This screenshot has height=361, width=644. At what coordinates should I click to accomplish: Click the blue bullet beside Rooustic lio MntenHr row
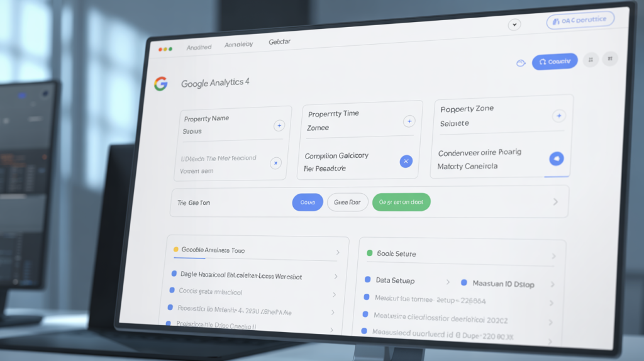(170, 307)
